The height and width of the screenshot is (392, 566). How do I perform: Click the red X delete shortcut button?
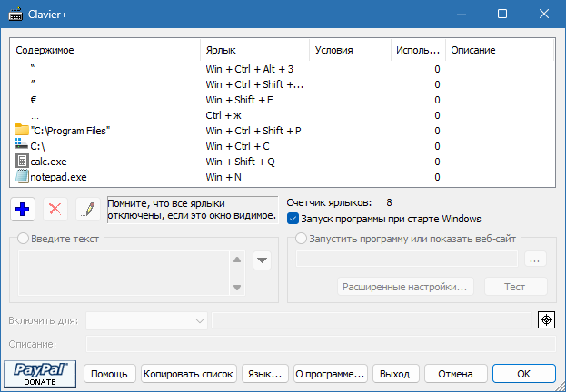pos(55,209)
